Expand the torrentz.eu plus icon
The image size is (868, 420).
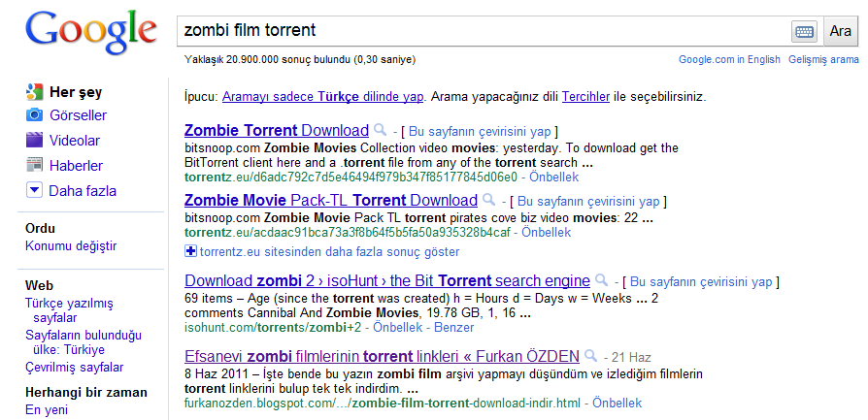(x=190, y=252)
